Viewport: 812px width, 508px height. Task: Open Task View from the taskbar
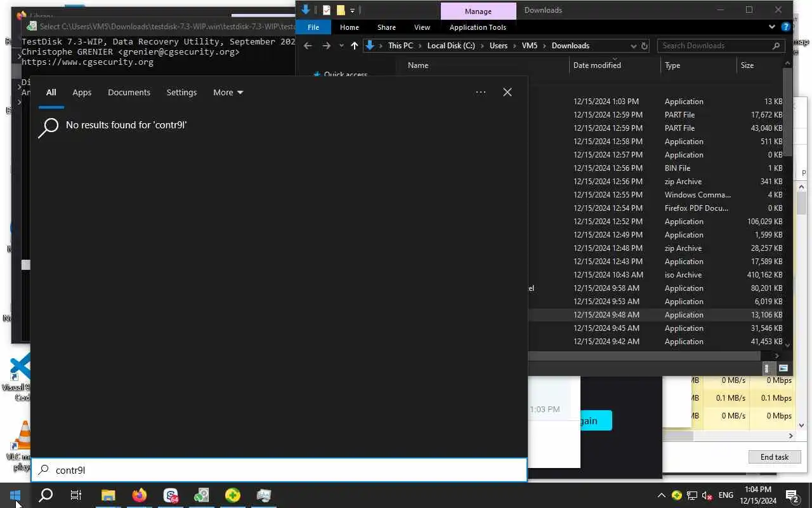pyautogui.click(x=76, y=495)
